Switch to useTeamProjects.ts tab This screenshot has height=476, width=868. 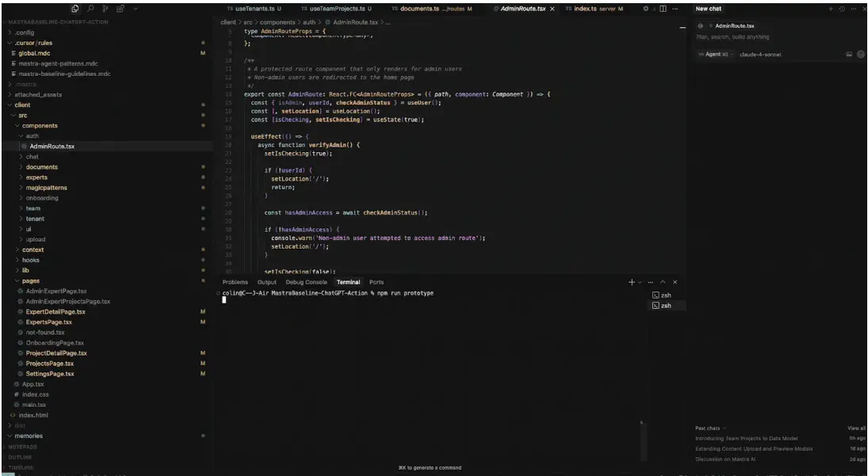[x=336, y=9]
